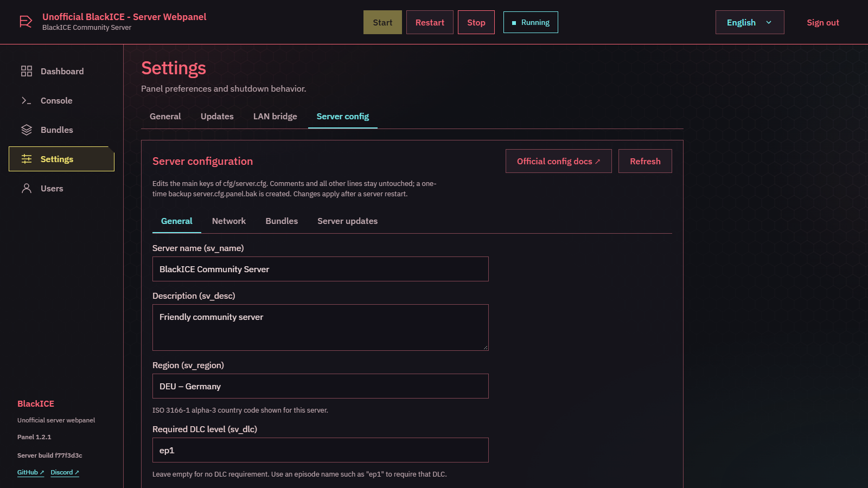
Task: Open the Dashboard page
Action: click(61, 71)
